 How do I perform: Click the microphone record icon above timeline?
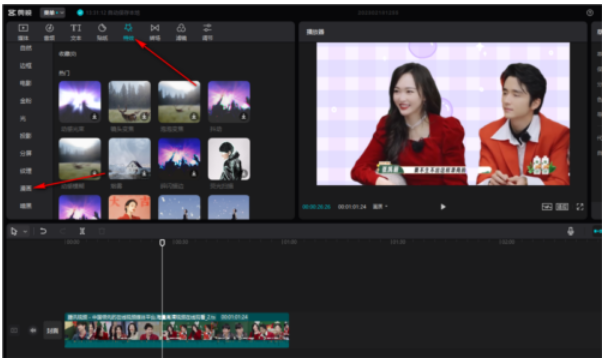coord(570,231)
